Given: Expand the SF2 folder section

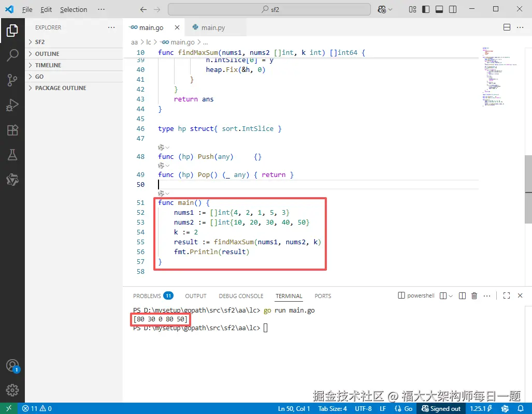Looking at the screenshot, I should click(74, 42).
